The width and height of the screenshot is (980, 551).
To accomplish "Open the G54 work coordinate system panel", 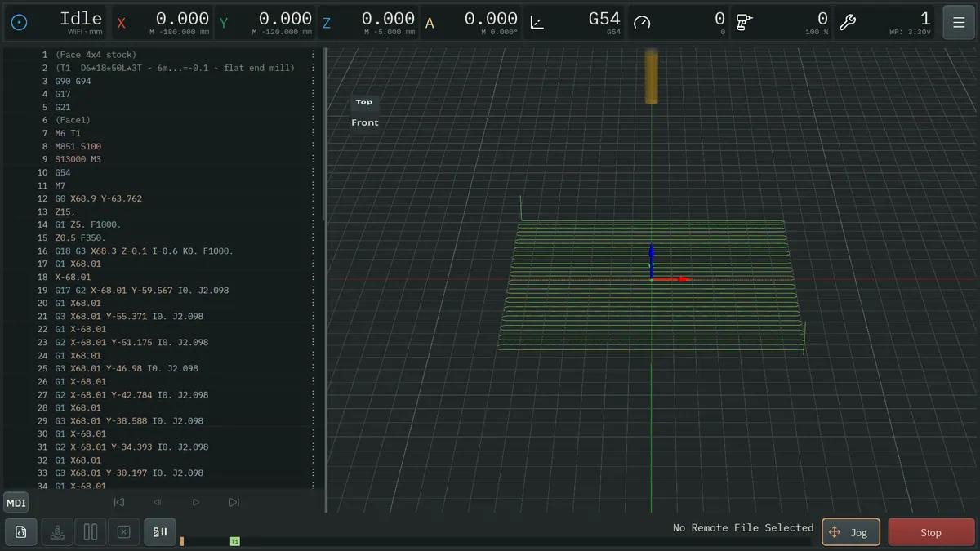I will point(573,22).
